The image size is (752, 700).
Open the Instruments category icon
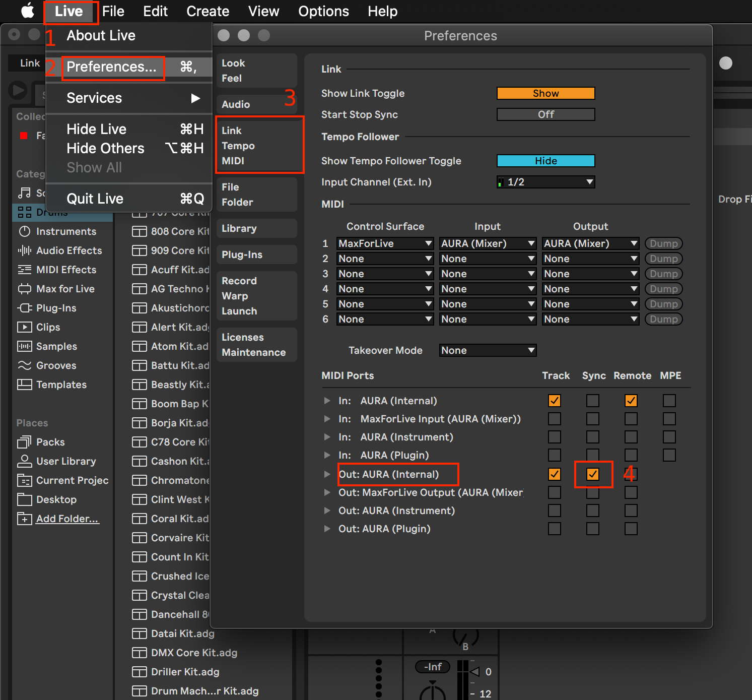click(24, 231)
